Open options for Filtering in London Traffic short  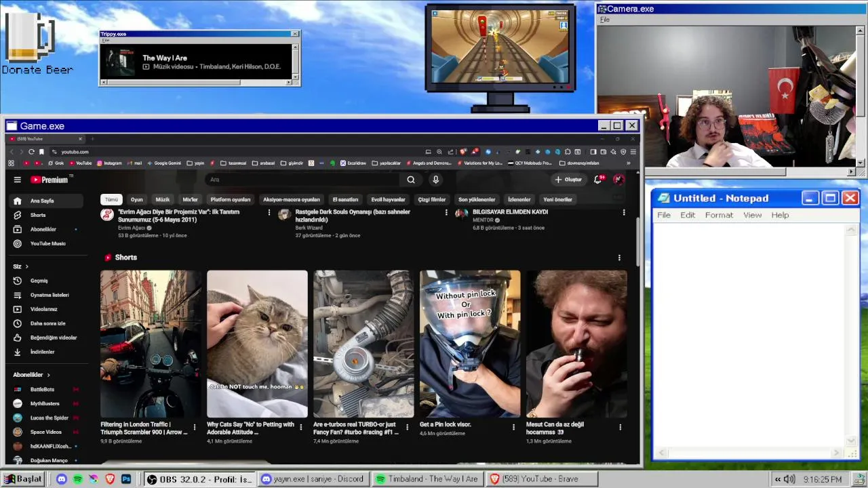[195, 427]
